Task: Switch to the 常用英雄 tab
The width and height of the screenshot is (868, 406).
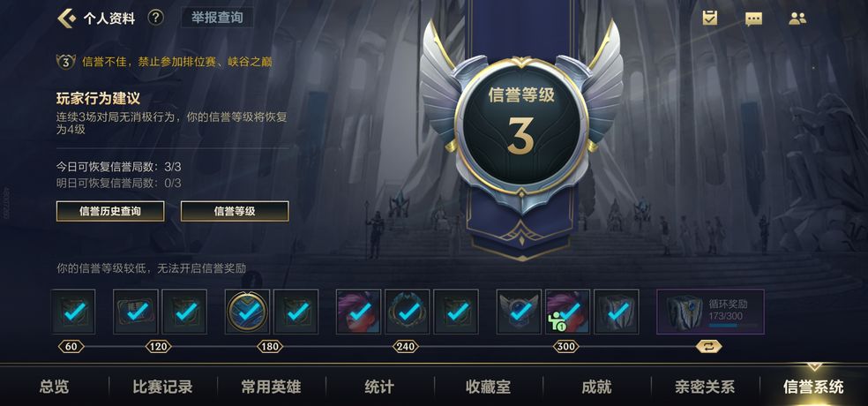Action: click(272, 387)
